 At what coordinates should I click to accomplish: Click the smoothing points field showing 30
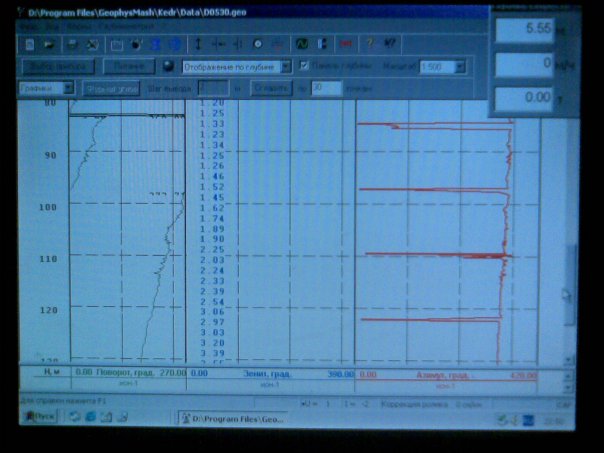point(322,88)
